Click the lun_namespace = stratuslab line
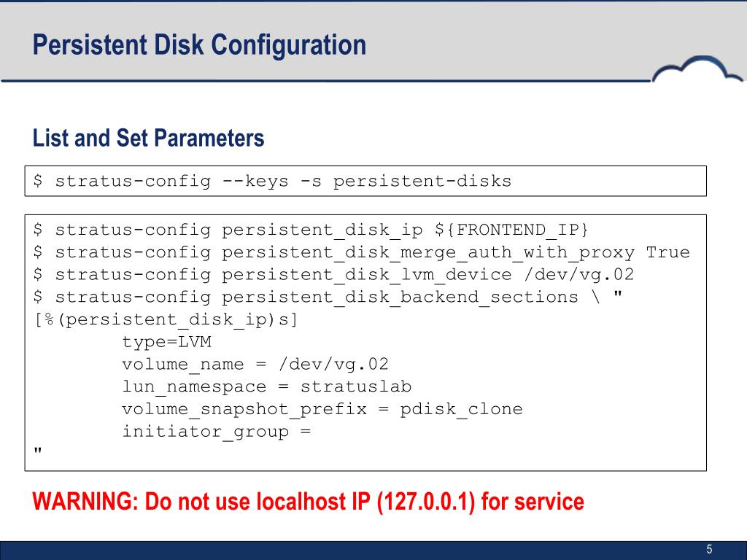Screen dimensions: 747x560 pos(267,386)
